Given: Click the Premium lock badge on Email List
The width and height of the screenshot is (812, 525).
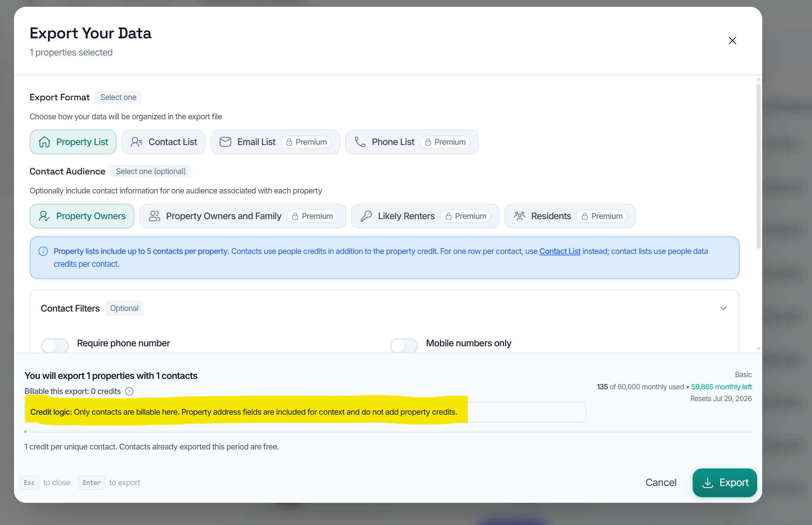Looking at the screenshot, I should 306,142.
